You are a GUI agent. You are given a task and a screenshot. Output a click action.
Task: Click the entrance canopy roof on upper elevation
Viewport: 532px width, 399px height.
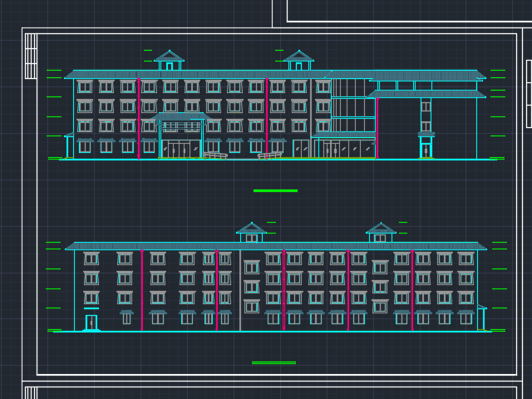(180, 118)
